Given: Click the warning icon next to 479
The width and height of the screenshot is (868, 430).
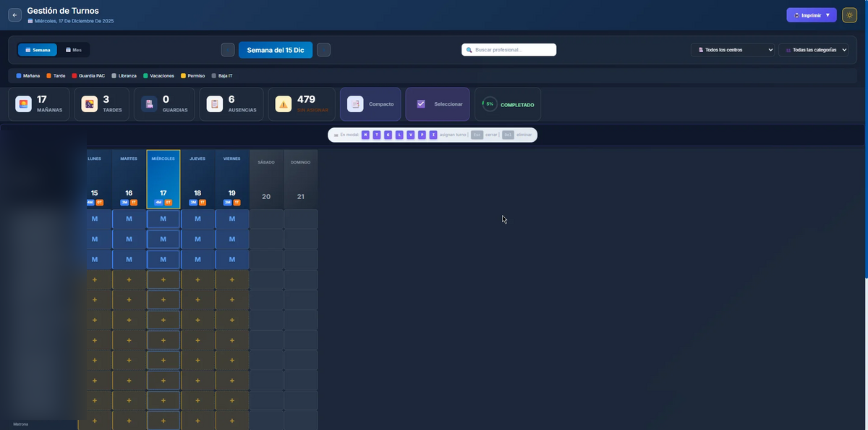Looking at the screenshot, I should (283, 104).
